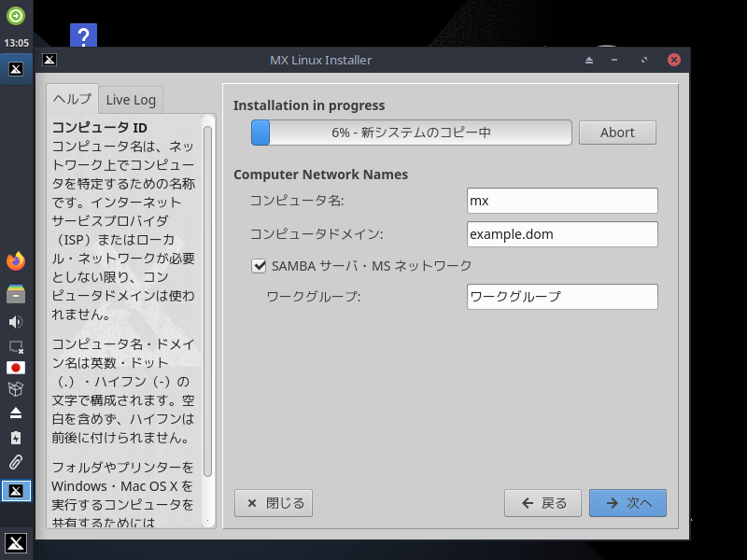Click the 閉じる button
Screen dimensions: 747x560
pyautogui.click(x=274, y=503)
